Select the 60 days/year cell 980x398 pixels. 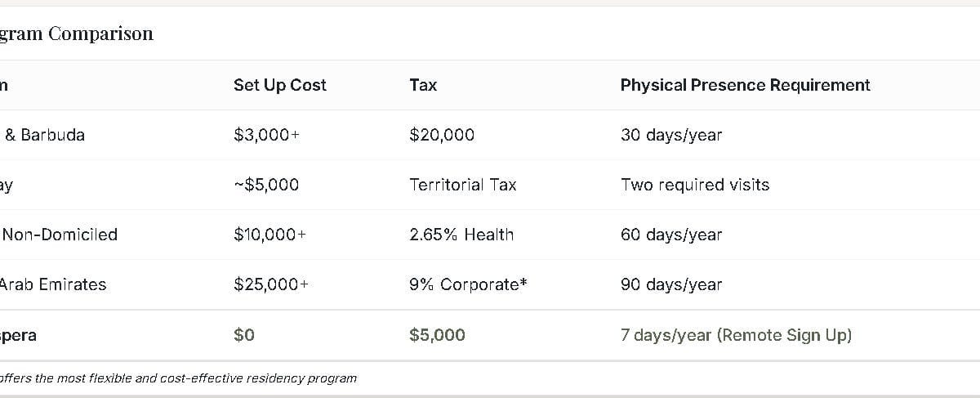pyautogui.click(x=671, y=235)
